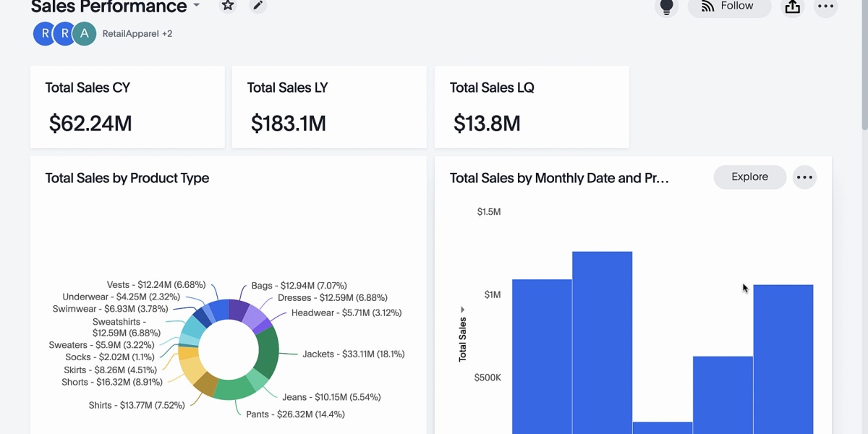Click the $13.8M value

click(x=487, y=124)
